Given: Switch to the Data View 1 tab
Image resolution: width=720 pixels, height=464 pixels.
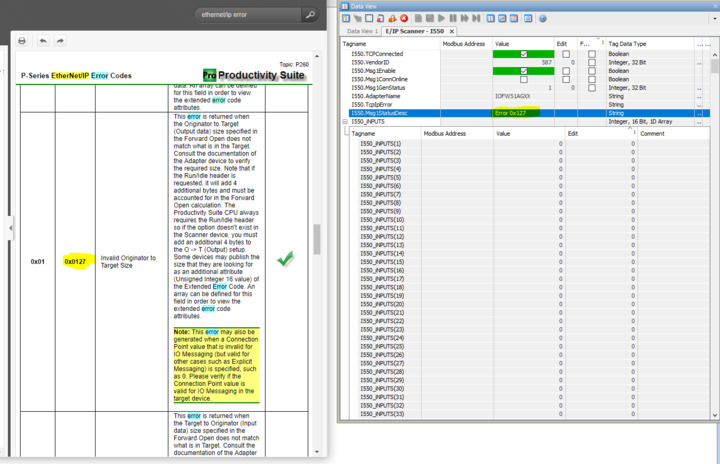Looking at the screenshot, I should tap(362, 31).
